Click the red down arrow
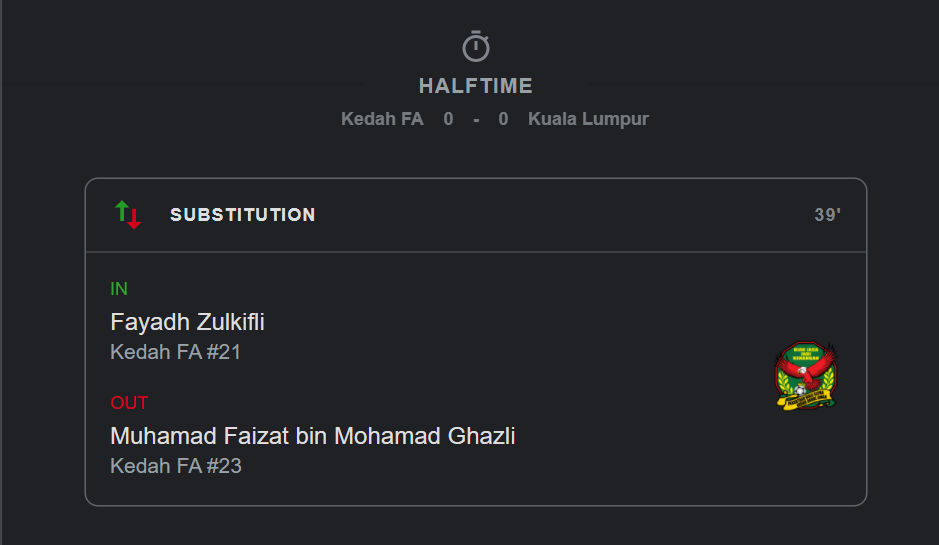 click(134, 219)
